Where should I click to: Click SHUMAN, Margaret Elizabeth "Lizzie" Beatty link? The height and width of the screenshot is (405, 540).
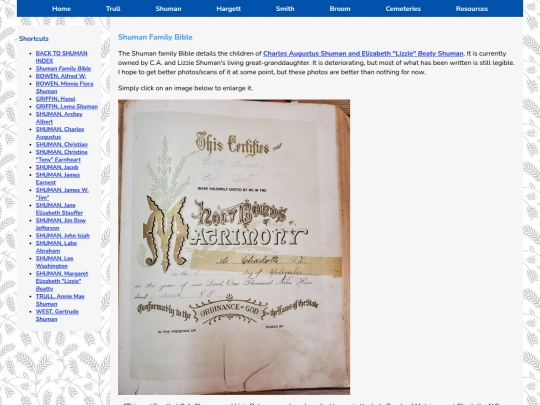pos(62,281)
